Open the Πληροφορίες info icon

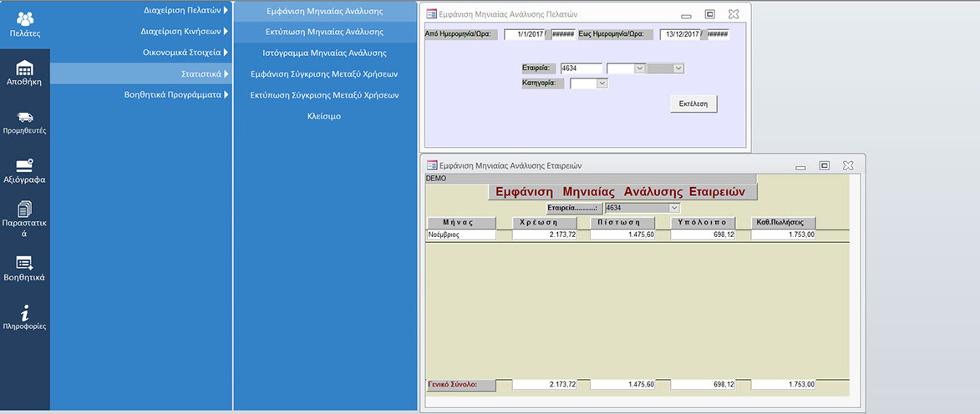coord(24,316)
